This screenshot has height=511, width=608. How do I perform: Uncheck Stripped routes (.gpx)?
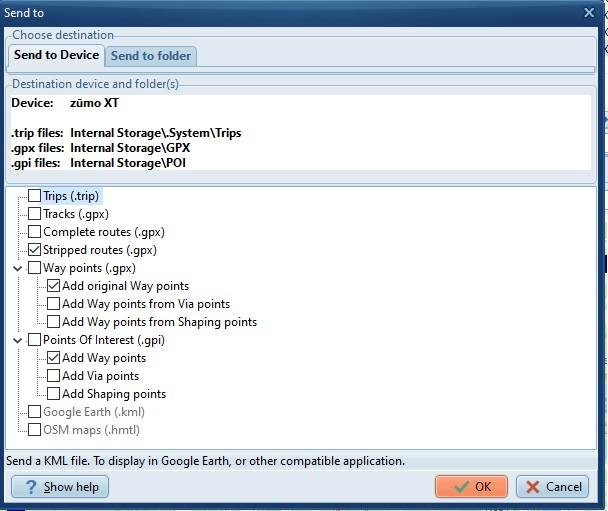(x=35, y=250)
